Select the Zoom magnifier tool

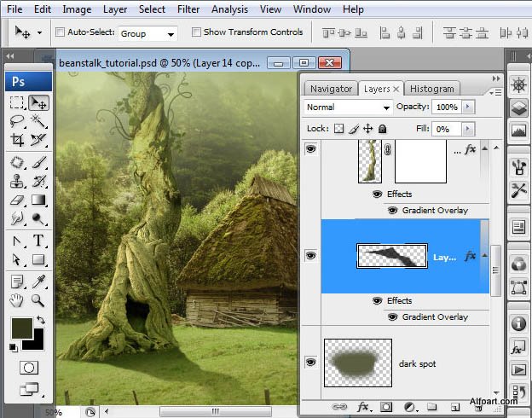click(x=38, y=300)
